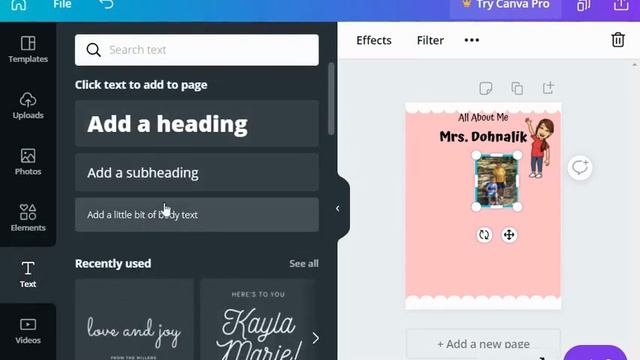640x360 pixels.
Task: Show next recently used templates arrow
Action: [x=315, y=338]
